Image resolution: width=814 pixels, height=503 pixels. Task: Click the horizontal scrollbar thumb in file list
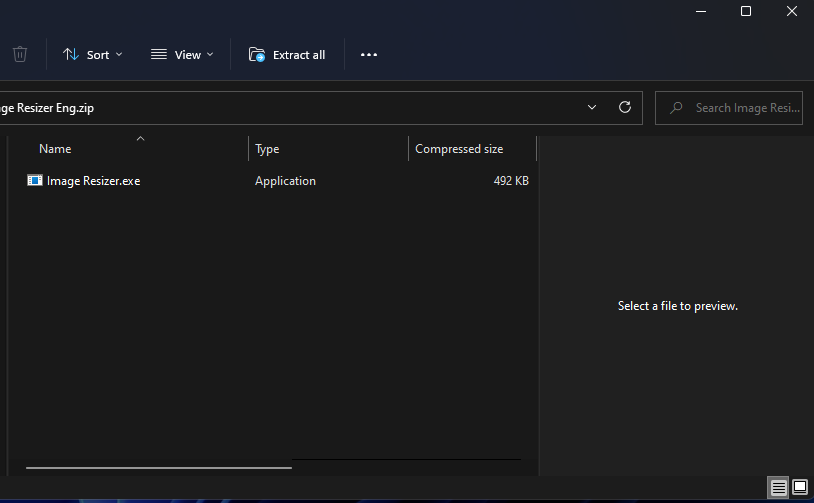[159, 468]
